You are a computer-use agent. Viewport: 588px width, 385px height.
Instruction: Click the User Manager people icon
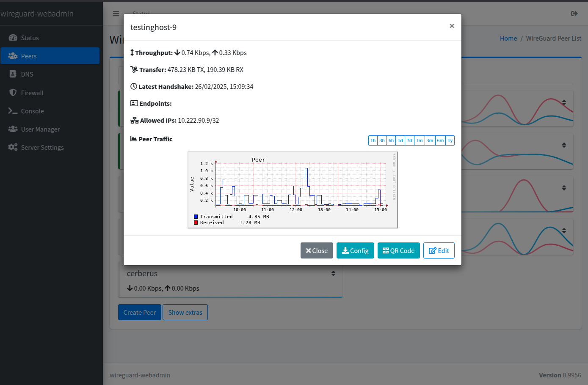(x=13, y=129)
